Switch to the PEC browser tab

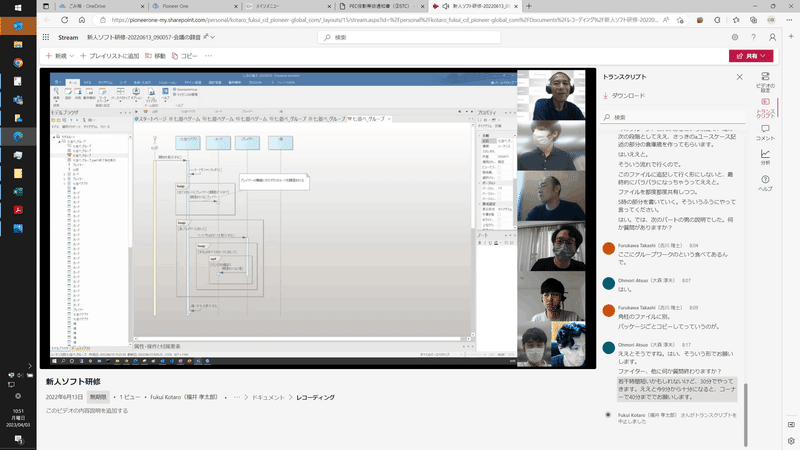click(382, 6)
